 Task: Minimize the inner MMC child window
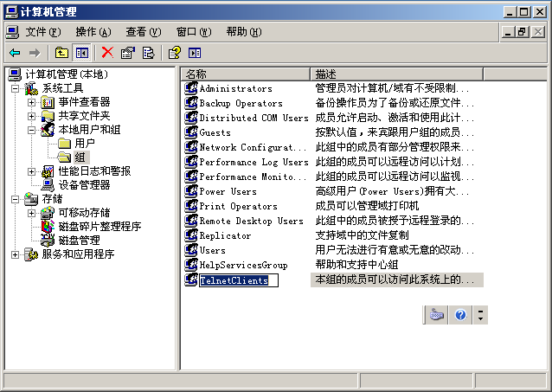pyautogui.click(x=508, y=32)
